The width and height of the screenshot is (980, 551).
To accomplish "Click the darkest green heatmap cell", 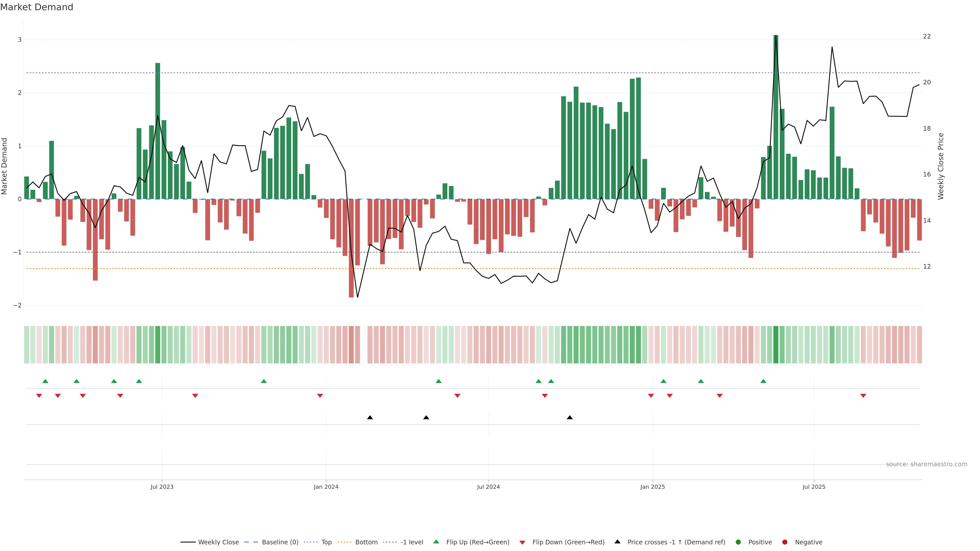I will [x=776, y=345].
